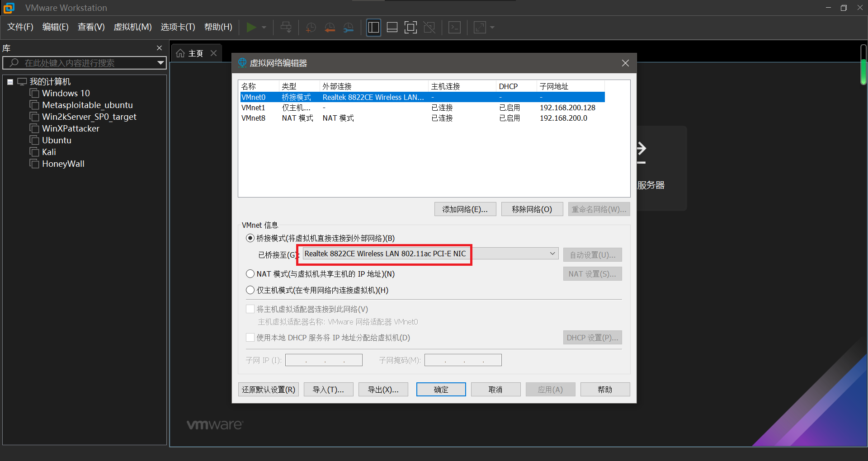This screenshot has height=461, width=868.
Task: Click the HoneyWall VM icon
Action: (x=34, y=164)
